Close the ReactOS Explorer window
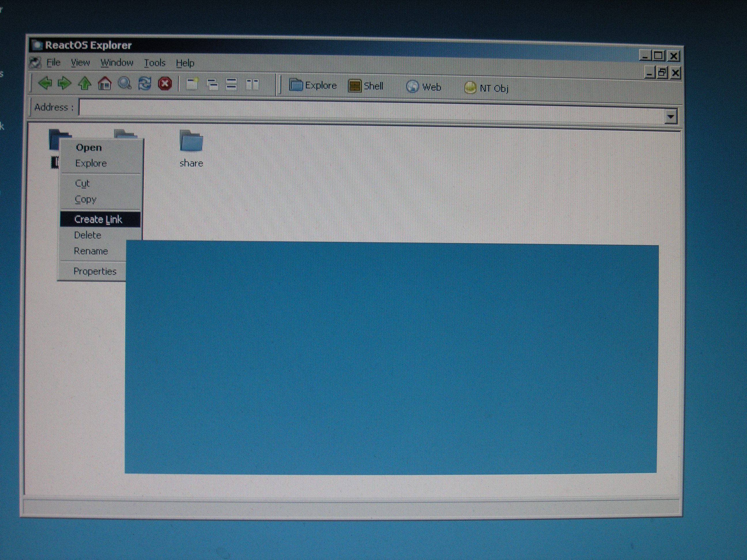Viewport: 747px width, 560px height. pos(674,56)
